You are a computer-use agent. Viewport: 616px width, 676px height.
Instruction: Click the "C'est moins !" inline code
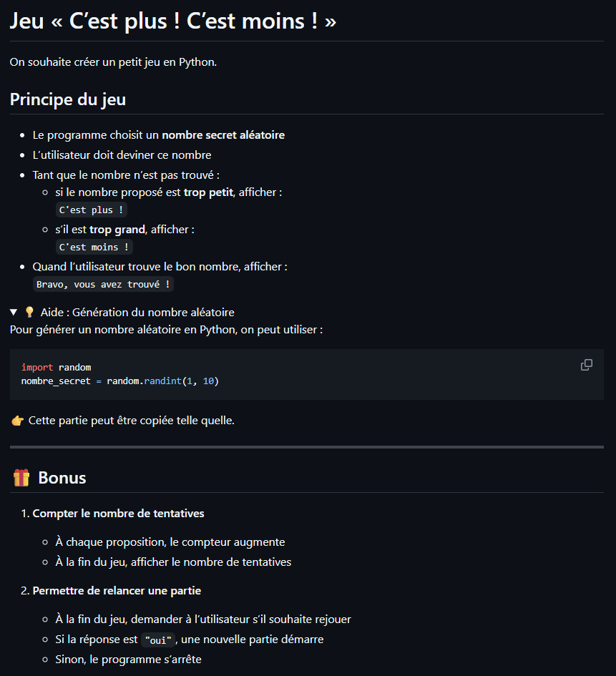(94, 248)
